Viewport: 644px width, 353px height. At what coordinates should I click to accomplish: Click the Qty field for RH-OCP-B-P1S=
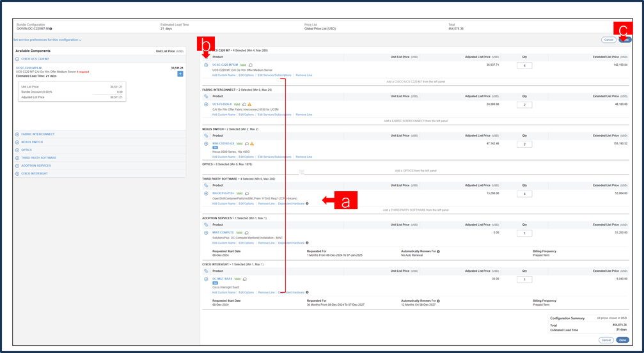pos(524,194)
